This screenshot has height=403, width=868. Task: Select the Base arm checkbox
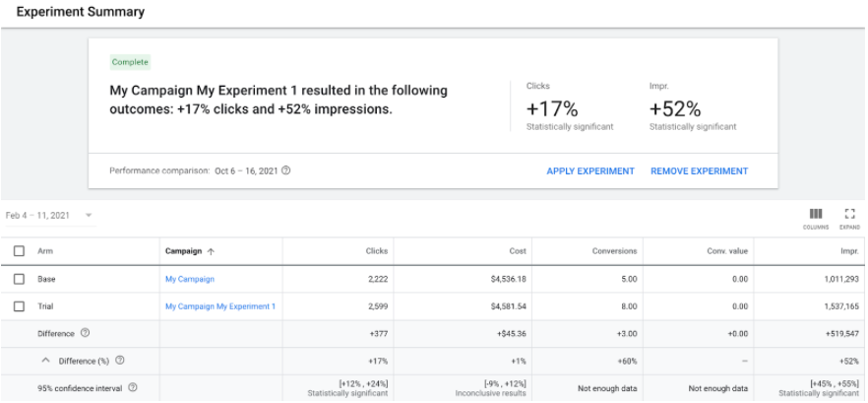click(x=19, y=279)
